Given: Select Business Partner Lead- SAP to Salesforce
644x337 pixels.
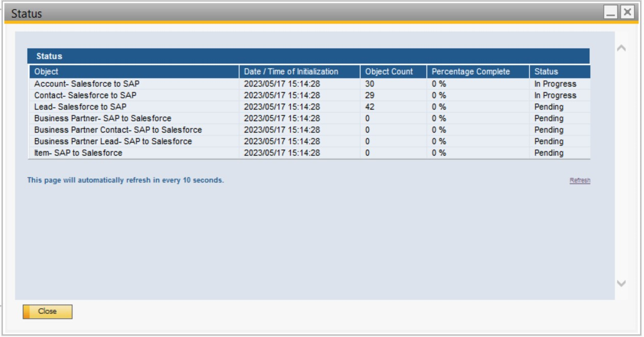Looking at the screenshot, I should (x=113, y=142).
